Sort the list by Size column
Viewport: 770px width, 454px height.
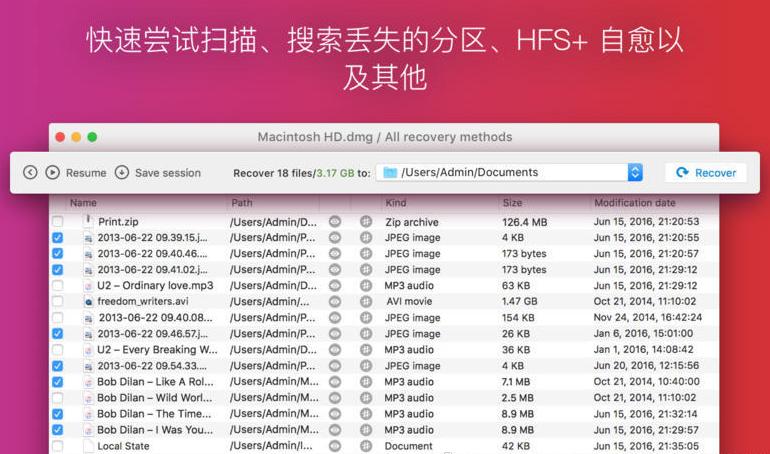tap(512, 203)
